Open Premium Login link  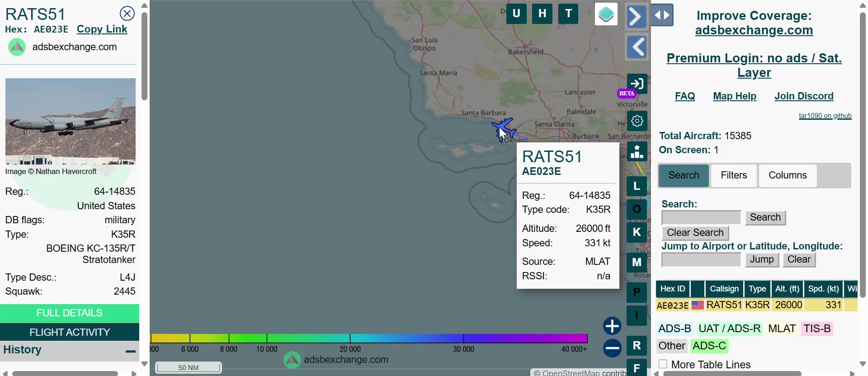pyautogui.click(x=754, y=65)
